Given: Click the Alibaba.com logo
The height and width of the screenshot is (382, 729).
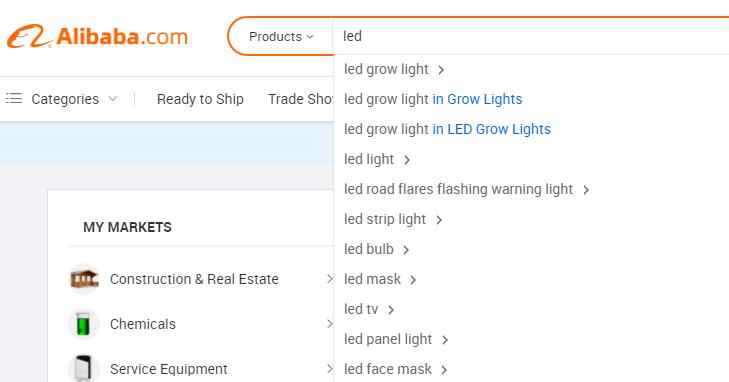Looking at the screenshot, I should (97, 36).
